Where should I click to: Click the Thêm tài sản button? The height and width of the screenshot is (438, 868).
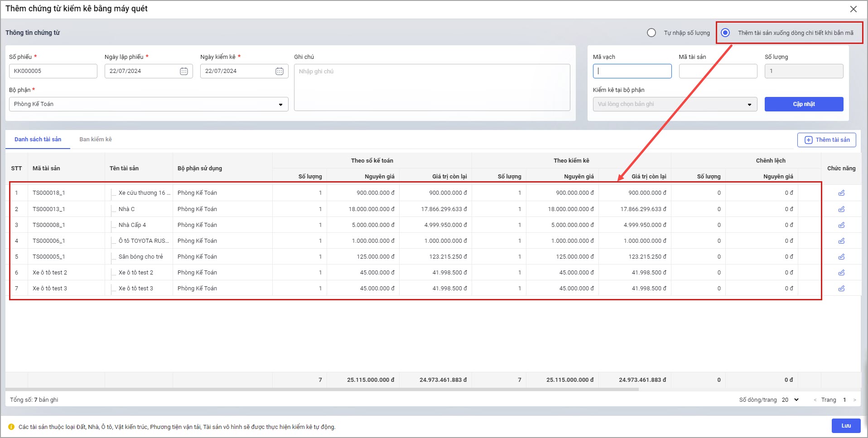coord(826,140)
